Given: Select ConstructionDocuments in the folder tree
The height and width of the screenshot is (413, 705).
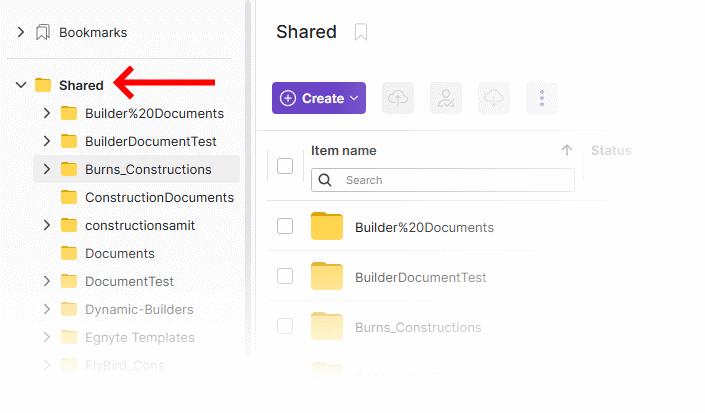Looking at the screenshot, I should [159, 197].
